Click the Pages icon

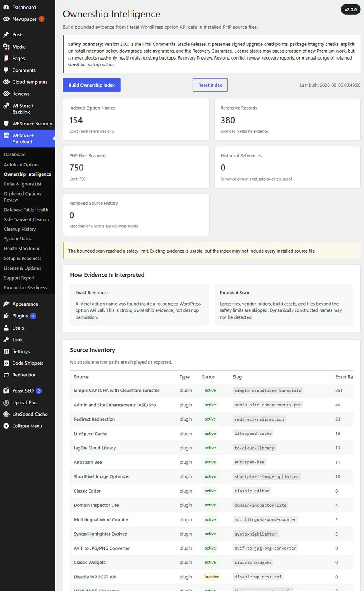(x=6, y=58)
